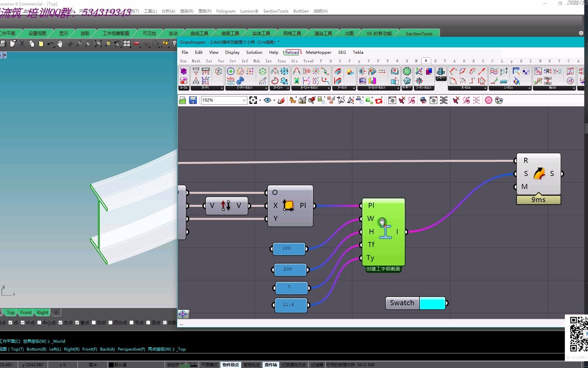The image size is (588, 368).
Task: Click the Cut scissors icon in Rhino toolbar
Action: click(22, 44)
